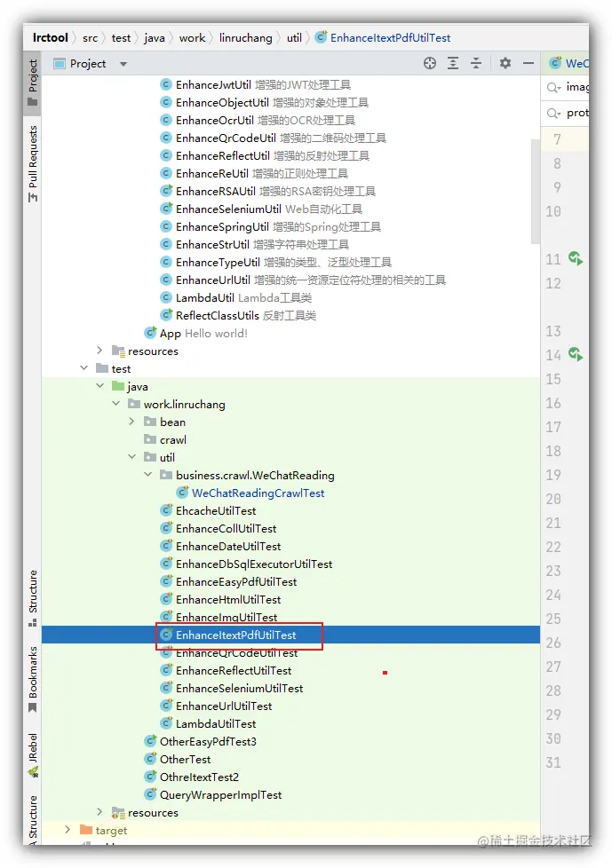Collapse the test folder
Viewport: 612px width, 868px height.
tap(84, 368)
